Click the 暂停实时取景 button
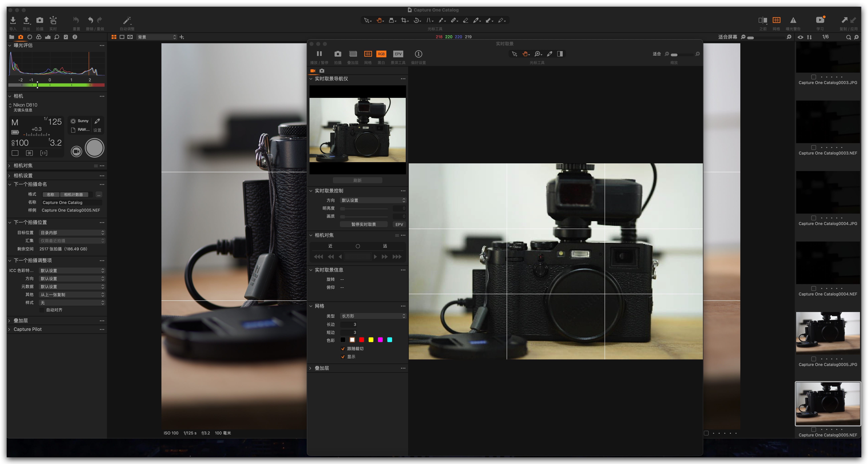 (364, 224)
